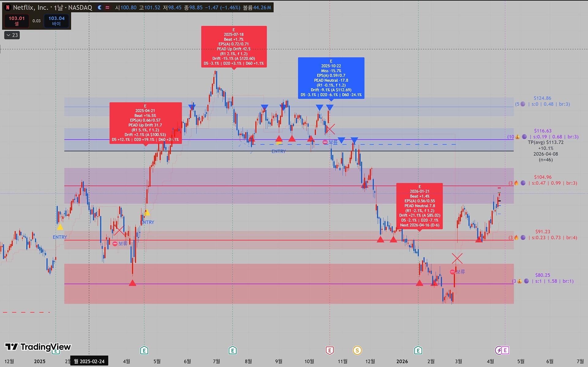
Task: Click the orange S split marker
Action: pyautogui.click(x=357, y=350)
